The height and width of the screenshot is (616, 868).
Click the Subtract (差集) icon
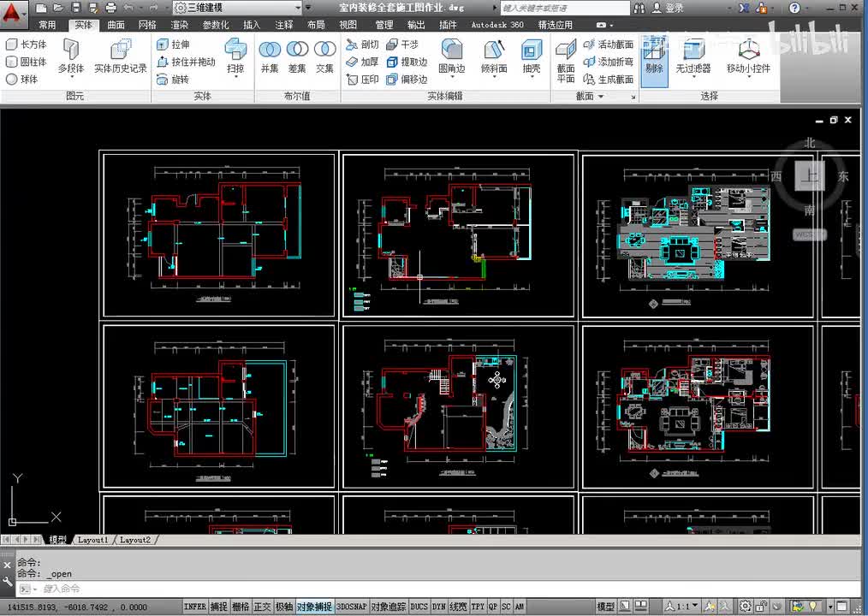(x=297, y=56)
